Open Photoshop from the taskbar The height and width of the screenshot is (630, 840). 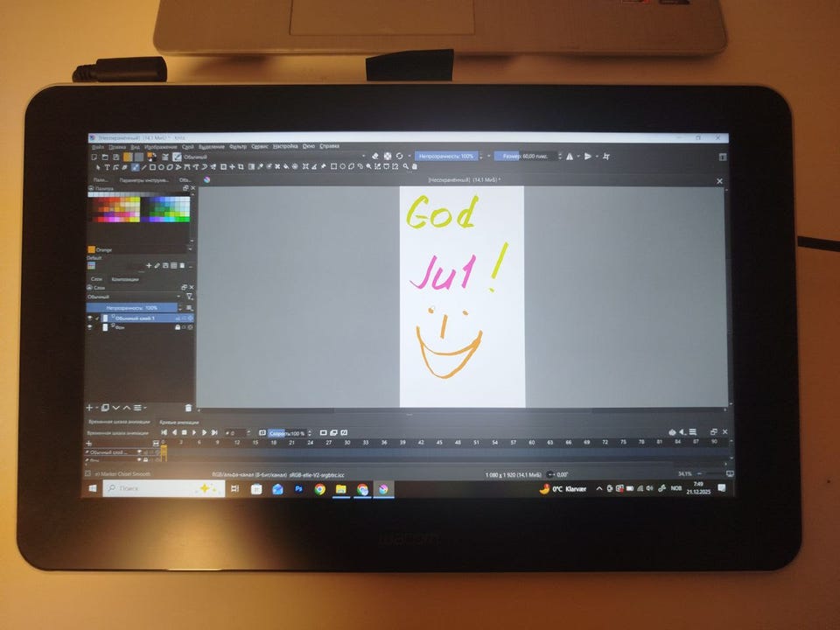pos(298,488)
